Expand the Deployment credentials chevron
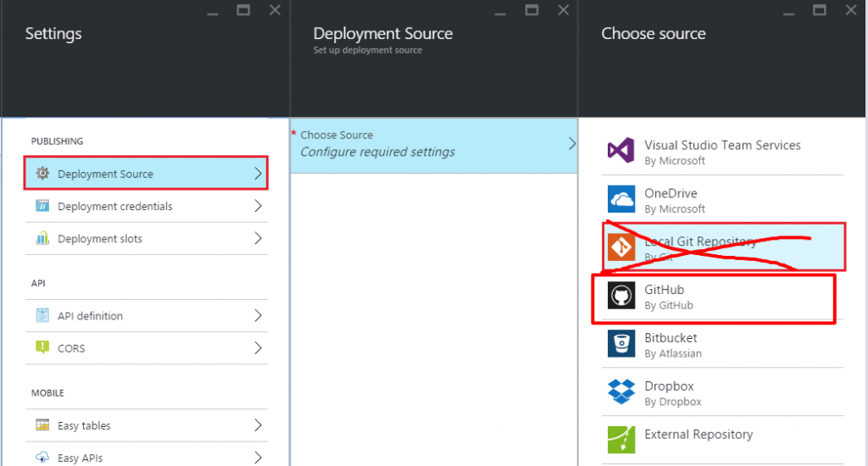 click(258, 206)
